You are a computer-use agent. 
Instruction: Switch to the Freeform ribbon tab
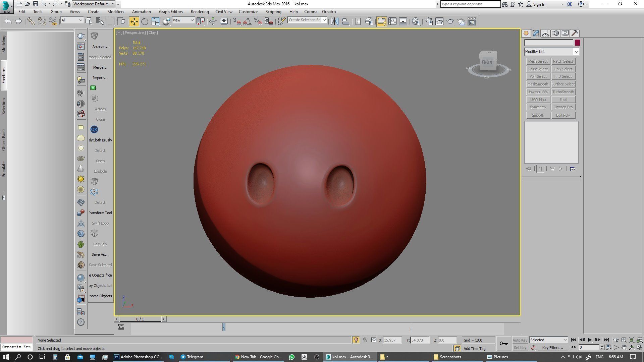(4, 75)
